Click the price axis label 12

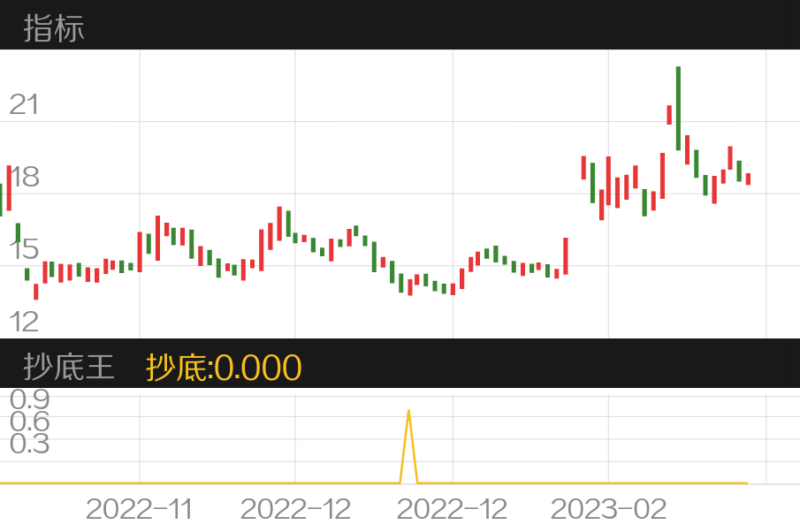pyautogui.click(x=24, y=322)
